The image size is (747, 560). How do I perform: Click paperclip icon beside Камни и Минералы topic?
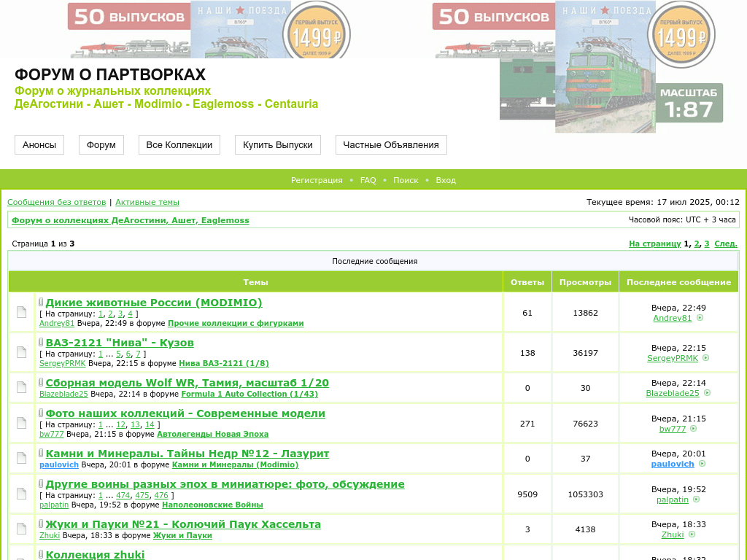click(x=41, y=454)
